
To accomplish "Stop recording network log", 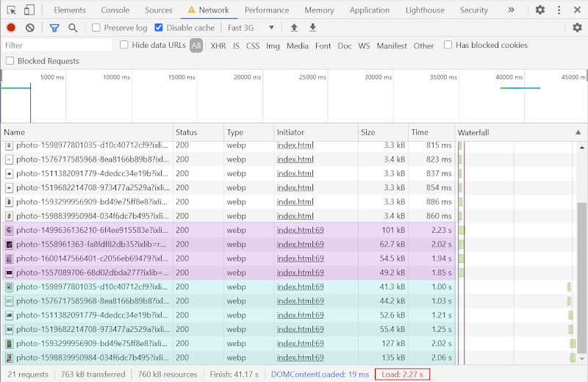I will pos(11,28).
